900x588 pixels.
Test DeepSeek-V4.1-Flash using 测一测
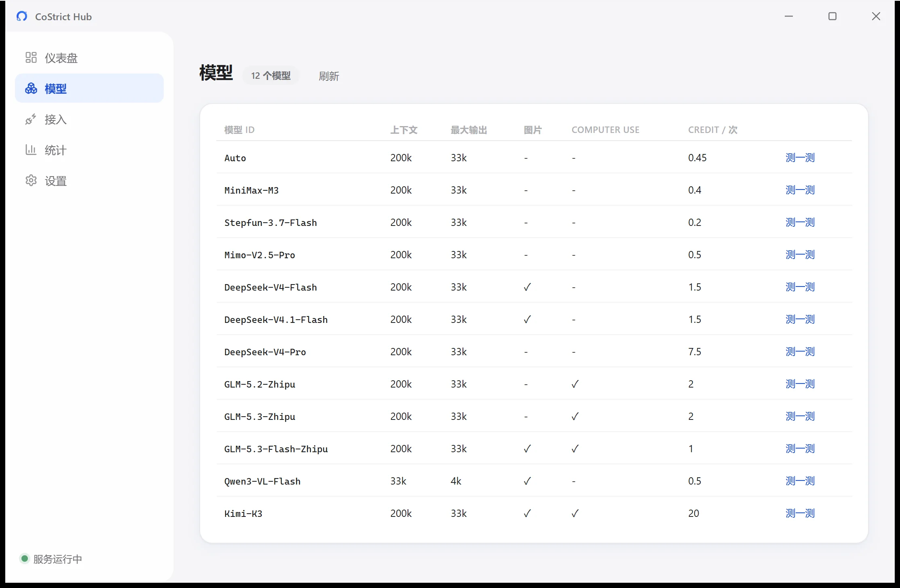click(x=800, y=319)
